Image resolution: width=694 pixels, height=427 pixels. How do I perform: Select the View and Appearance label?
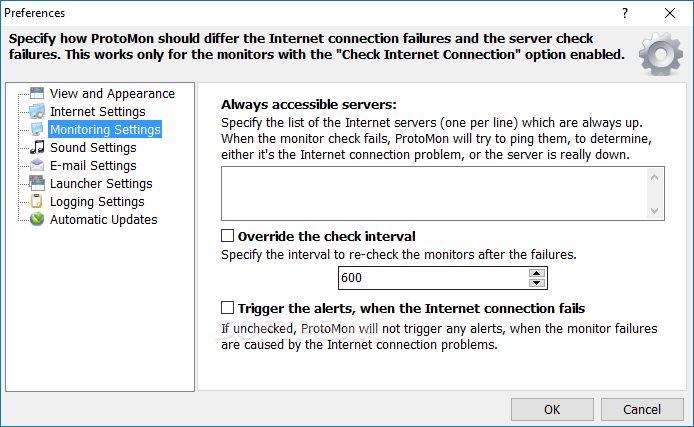coord(112,93)
